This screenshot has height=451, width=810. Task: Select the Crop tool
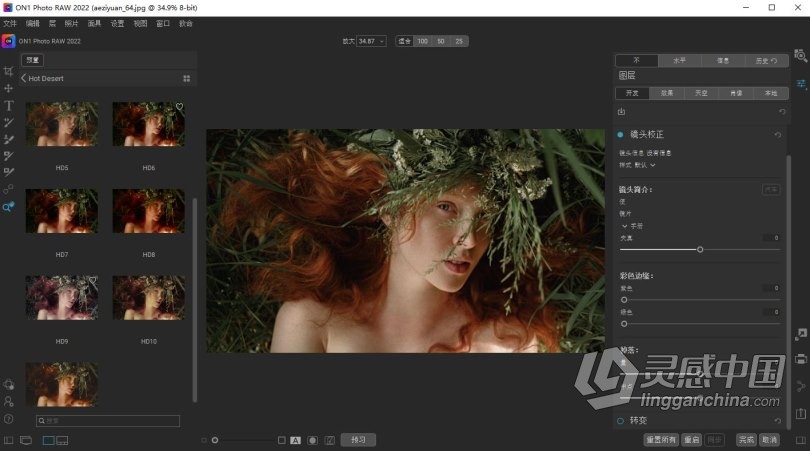[8, 71]
